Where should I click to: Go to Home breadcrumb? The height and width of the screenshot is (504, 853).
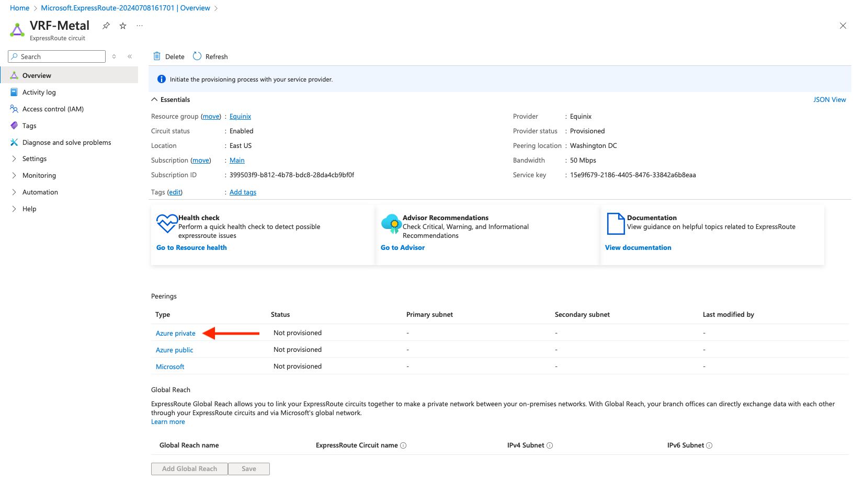(19, 8)
